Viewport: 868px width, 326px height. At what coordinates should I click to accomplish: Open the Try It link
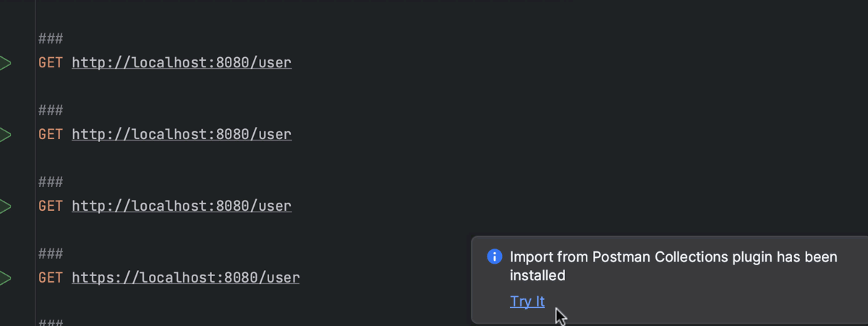click(527, 301)
